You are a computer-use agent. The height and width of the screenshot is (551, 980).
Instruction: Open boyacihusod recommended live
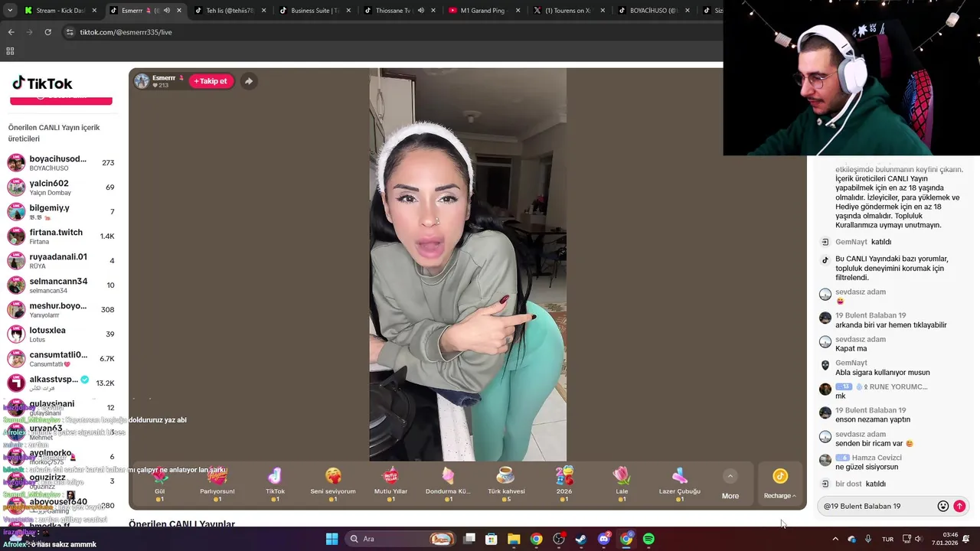tap(61, 163)
